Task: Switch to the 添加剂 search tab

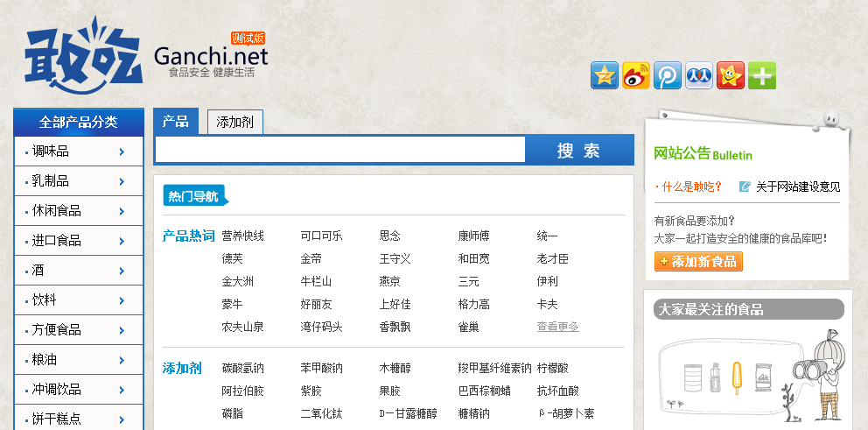Action: 235,122
